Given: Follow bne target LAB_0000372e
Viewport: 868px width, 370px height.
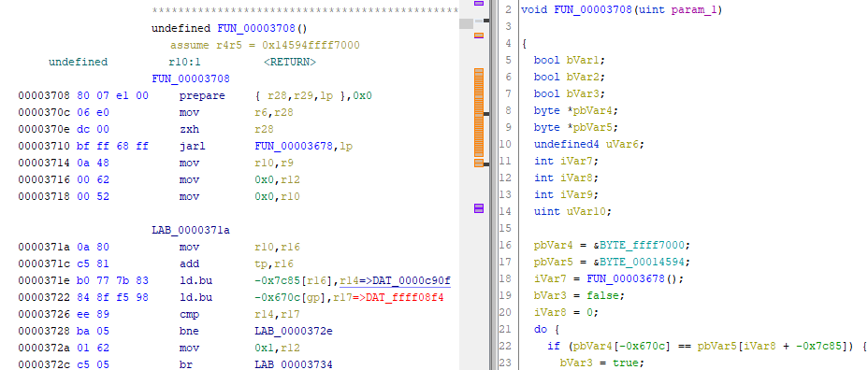Looking at the screenshot, I should (293, 332).
